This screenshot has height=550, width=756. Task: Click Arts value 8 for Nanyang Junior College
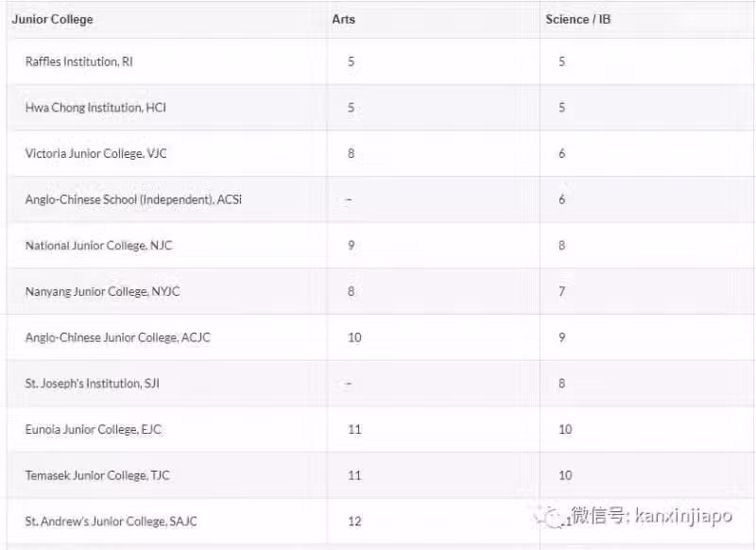click(x=351, y=291)
